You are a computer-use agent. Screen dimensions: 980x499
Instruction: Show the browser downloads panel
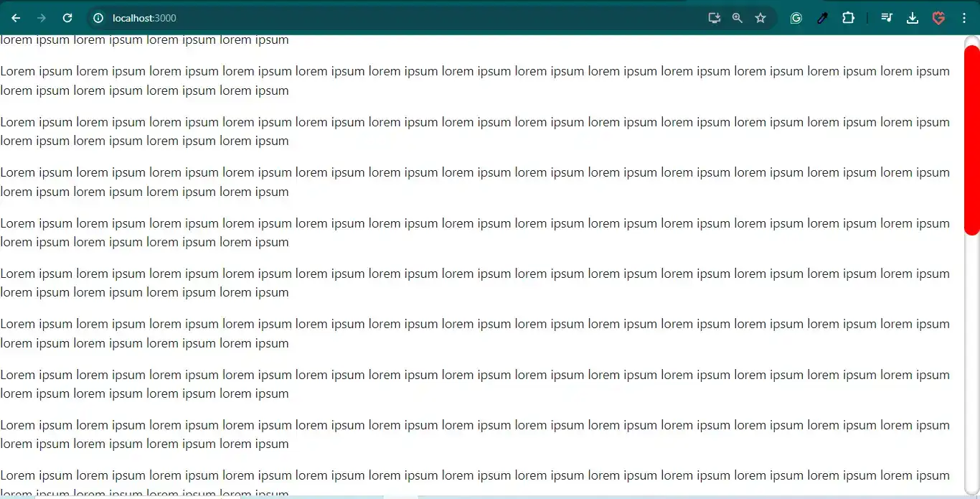tap(913, 18)
